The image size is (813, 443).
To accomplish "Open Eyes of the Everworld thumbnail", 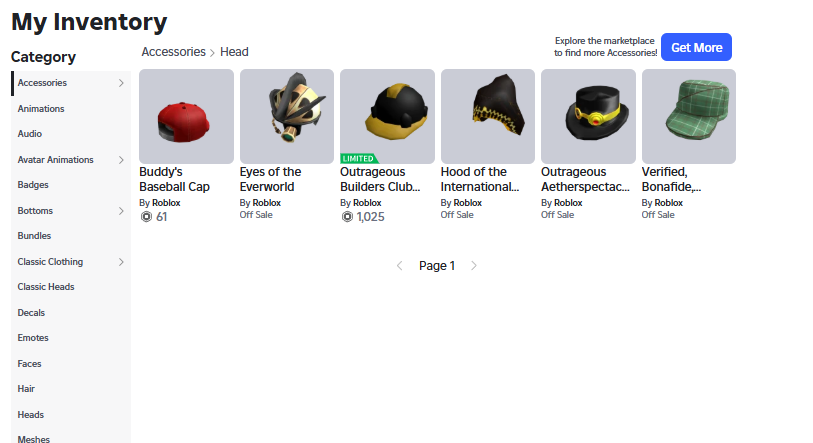I will pos(287,116).
